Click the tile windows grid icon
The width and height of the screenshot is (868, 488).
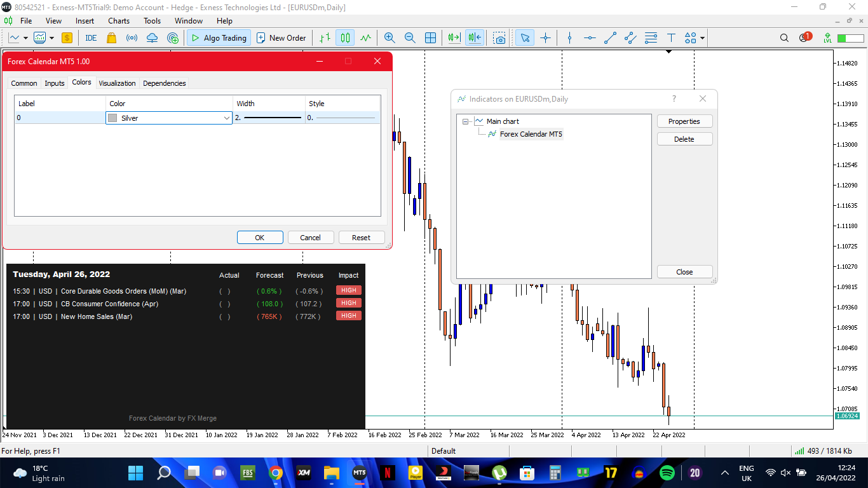click(x=430, y=37)
